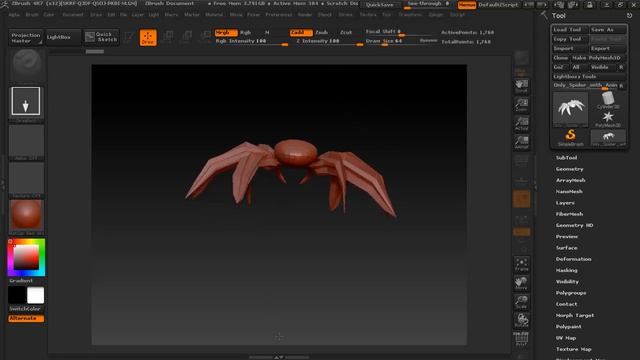The image size is (640, 360).
Task: Open the Transform menu
Action: (x=410, y=15)
